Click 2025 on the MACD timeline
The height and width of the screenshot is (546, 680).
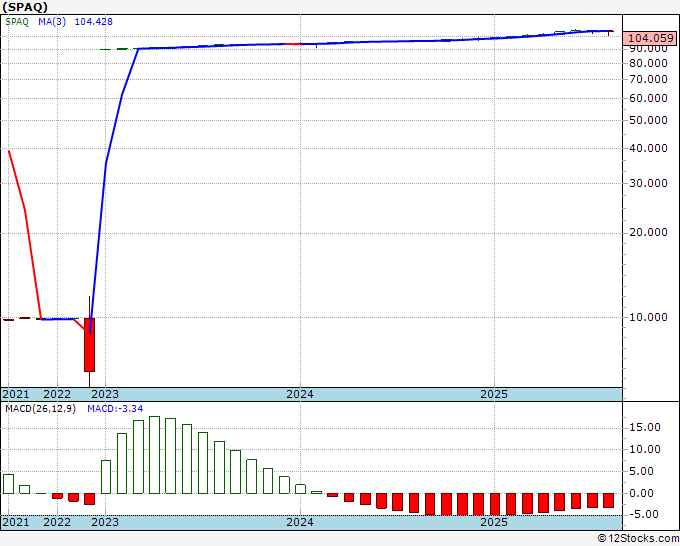coord(494,522)
